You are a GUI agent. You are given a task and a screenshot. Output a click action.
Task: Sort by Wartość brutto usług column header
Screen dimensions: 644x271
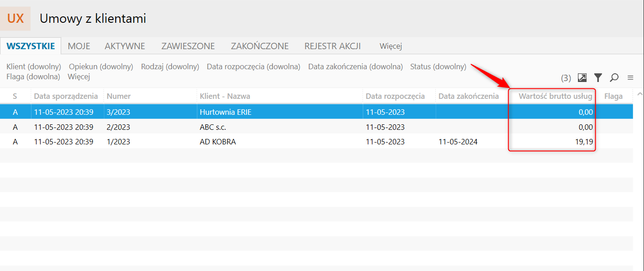point(555,96)
